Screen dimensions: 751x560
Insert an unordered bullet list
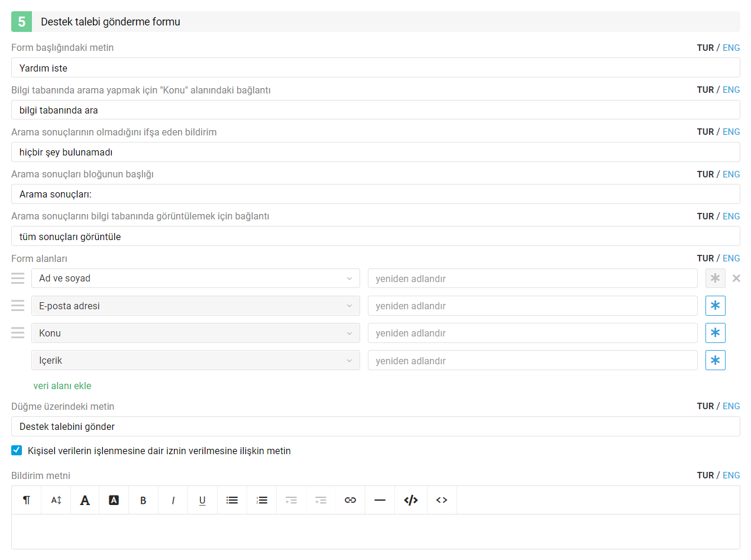(232, 500)
